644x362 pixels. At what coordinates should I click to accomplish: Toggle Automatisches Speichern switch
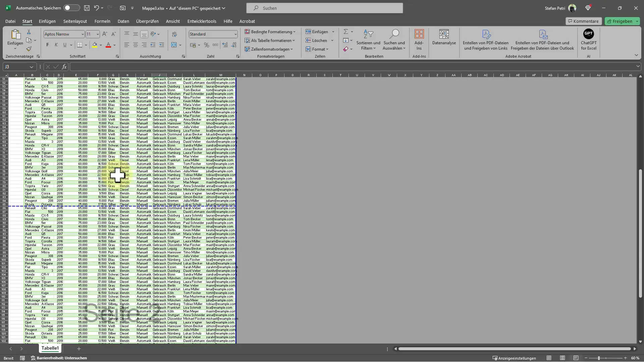click(x=68, y=8)
